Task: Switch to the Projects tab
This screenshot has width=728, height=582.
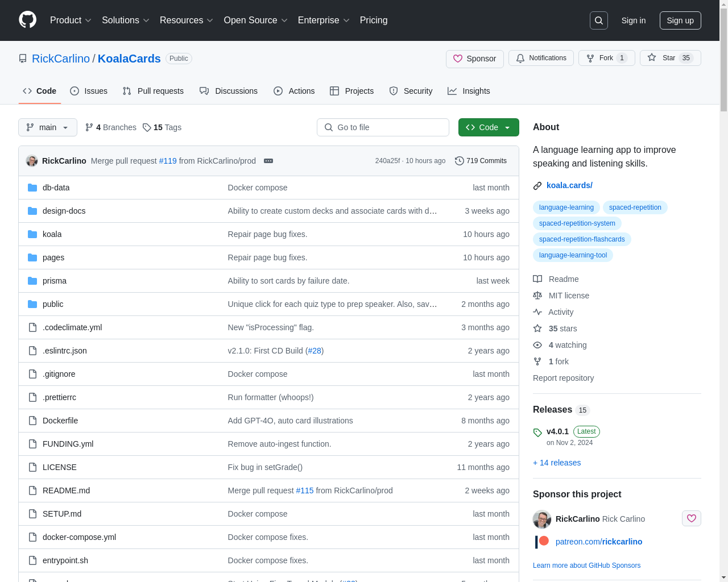Action: (x=352, y=91)
